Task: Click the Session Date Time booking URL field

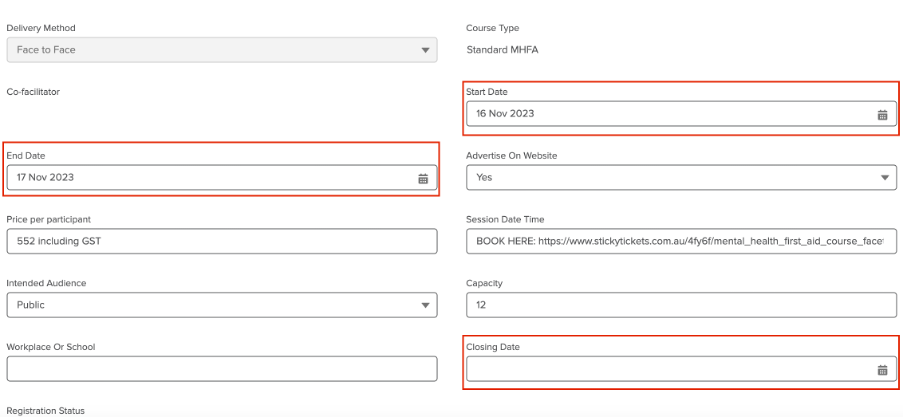Action: 680,242
